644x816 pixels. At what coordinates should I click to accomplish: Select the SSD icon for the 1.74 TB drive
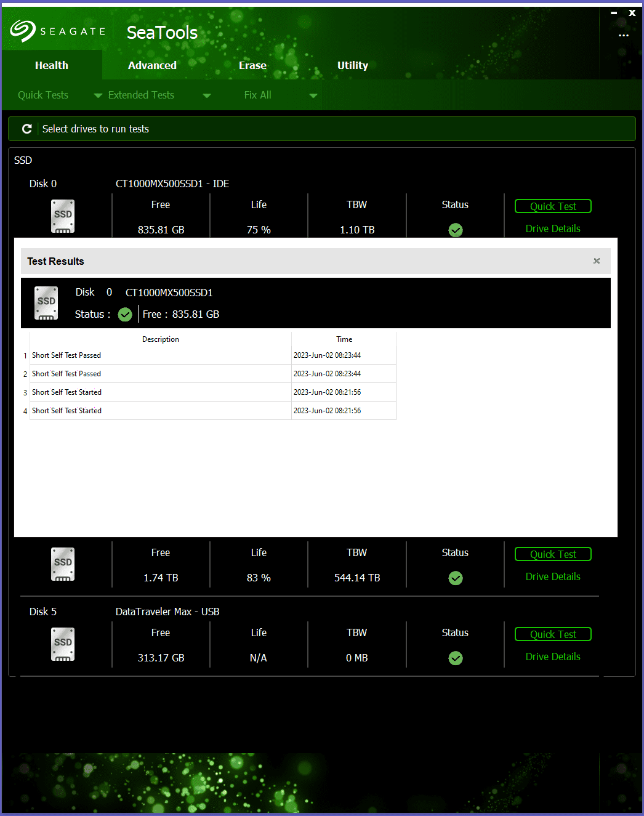tap(63, 564)
